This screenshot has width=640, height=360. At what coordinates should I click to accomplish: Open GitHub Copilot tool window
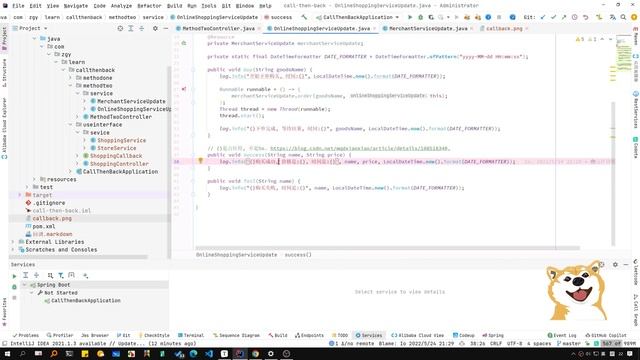pyautogui.click(x=606, y=335)
